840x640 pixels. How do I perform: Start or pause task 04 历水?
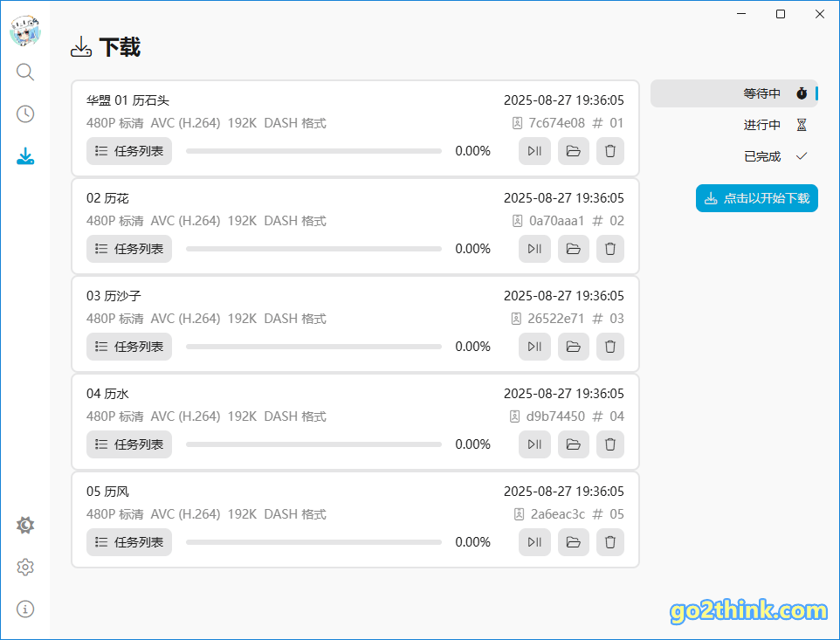tap(534, 444)
